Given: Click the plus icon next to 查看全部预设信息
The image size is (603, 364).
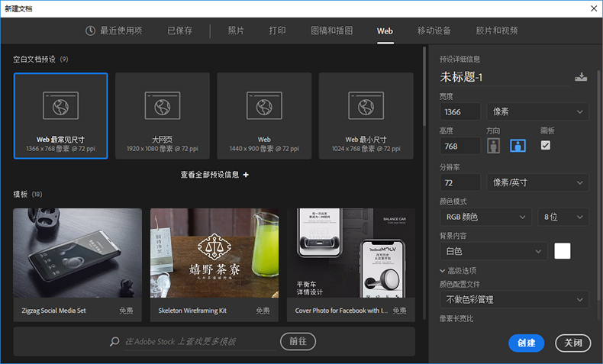Looking at the screenshot, I should tap(246, 175).
